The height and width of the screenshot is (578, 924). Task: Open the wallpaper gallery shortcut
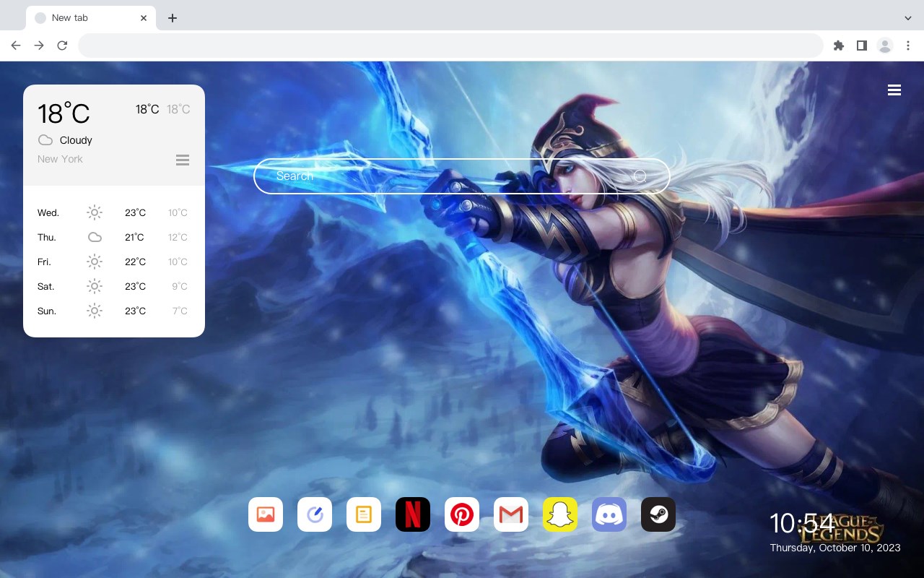pos(266,514)
